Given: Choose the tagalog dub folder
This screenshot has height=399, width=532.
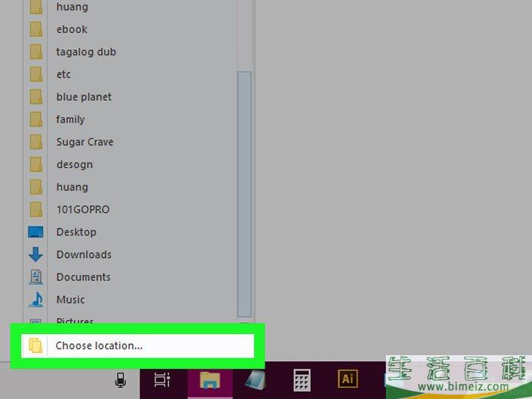Looking at the screenshot, I should pyautogui.click(x=85, y=52).
